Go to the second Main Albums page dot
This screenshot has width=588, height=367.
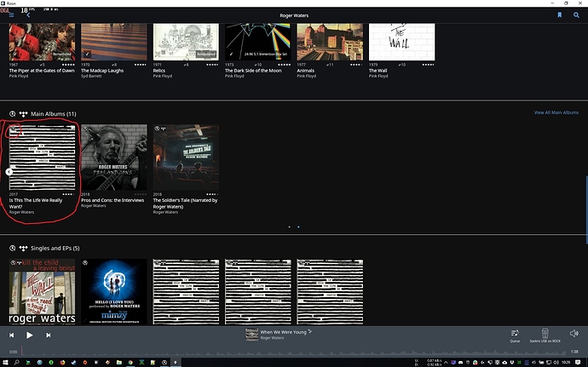(298, 227)
